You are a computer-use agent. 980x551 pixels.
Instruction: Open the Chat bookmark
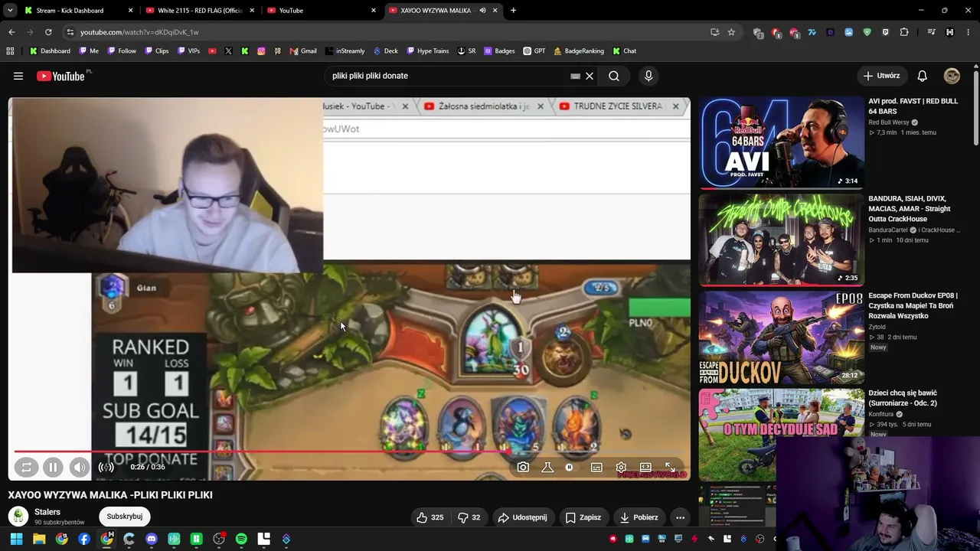pyautogui.click(x=624, y=51)
